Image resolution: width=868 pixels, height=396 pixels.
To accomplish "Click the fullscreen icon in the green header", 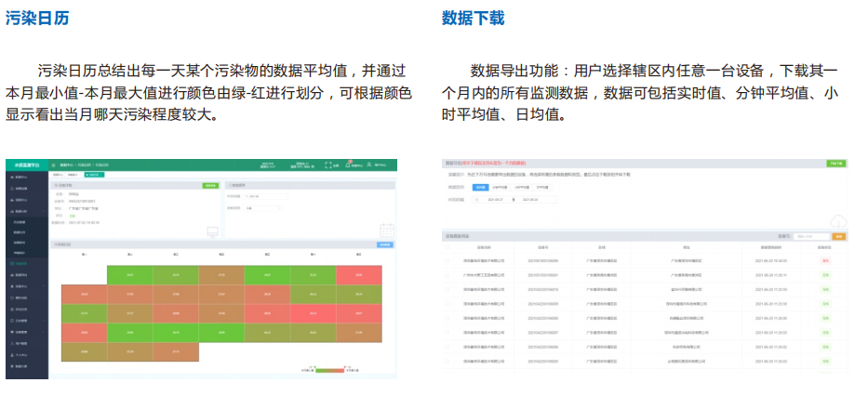I will pyautogui.click(x=327, y=165).
